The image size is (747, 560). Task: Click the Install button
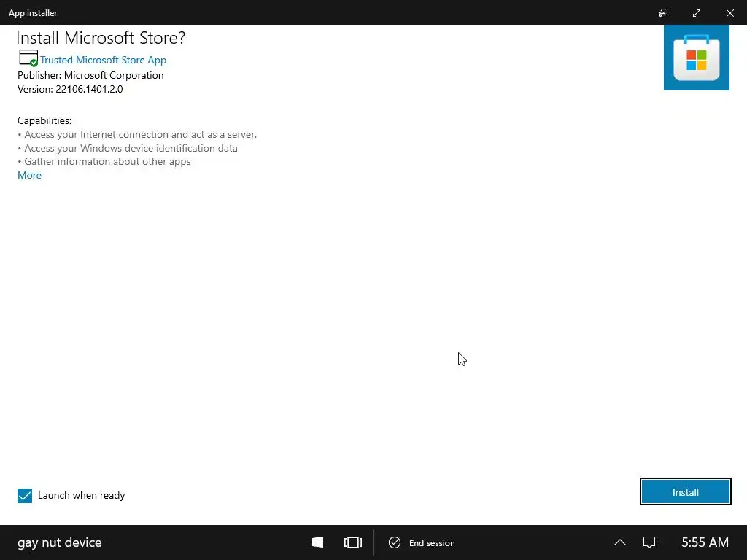tap(685, 492)
